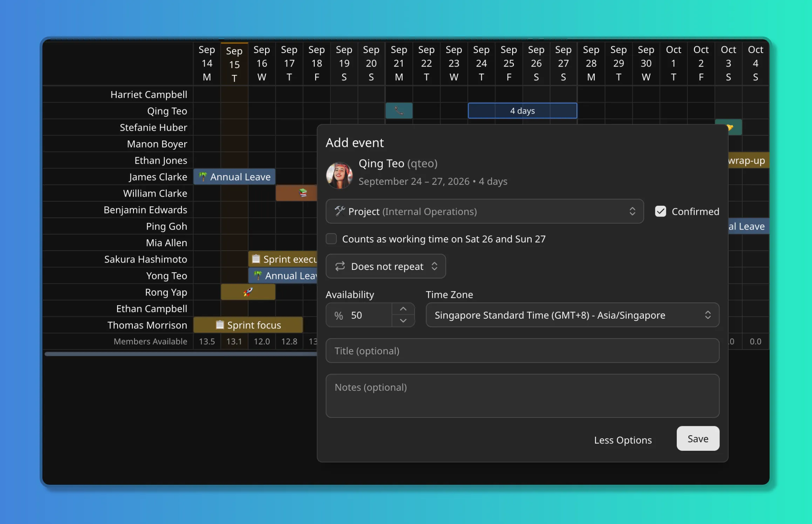Click the Ethan Campbell row name

[x=151, y=308]
